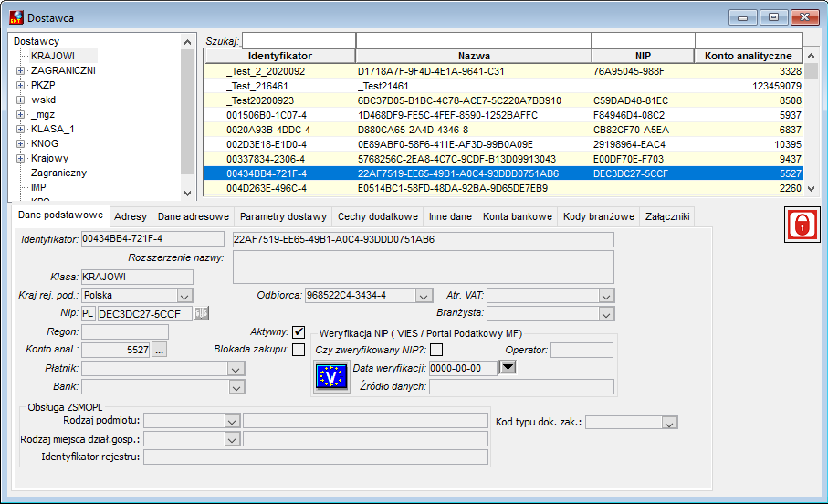Click the Źródło danych field
Screen dimensions: 828x504
pyautogui.click(x=522, y=387)
